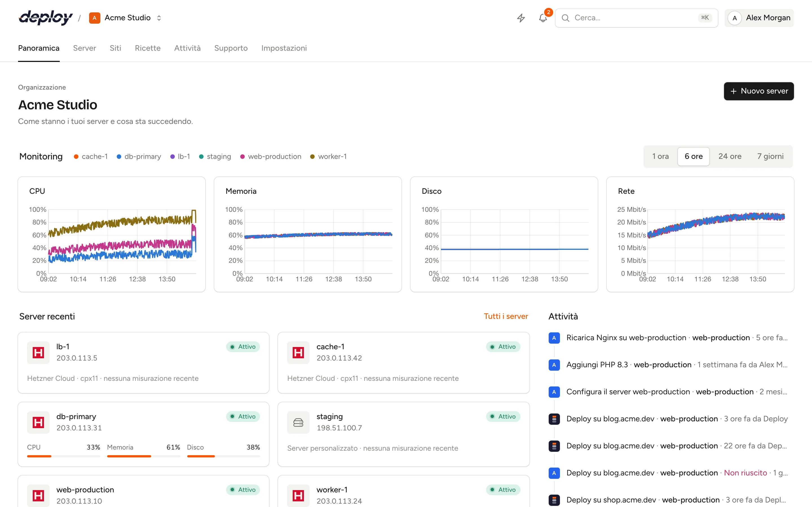Click the avatar icon beside Ricarica Nginx activity
This screenshot has width=812, height=507.
coord(554,338)
